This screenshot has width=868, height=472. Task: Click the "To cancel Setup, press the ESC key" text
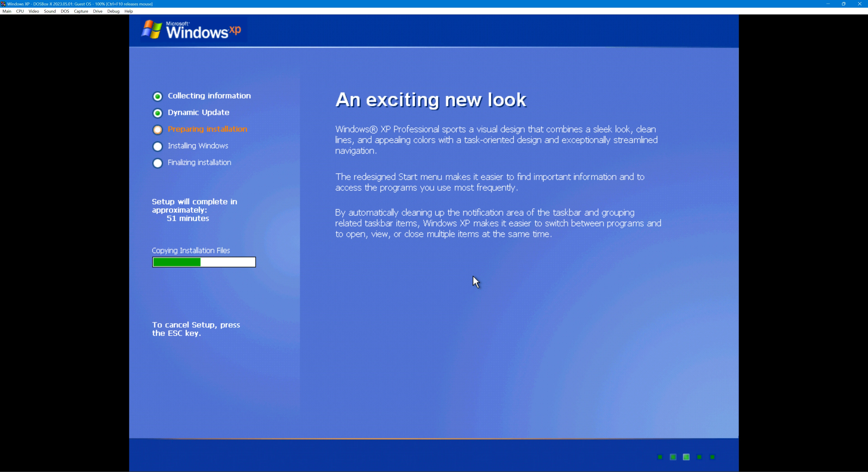coord(196,329)
